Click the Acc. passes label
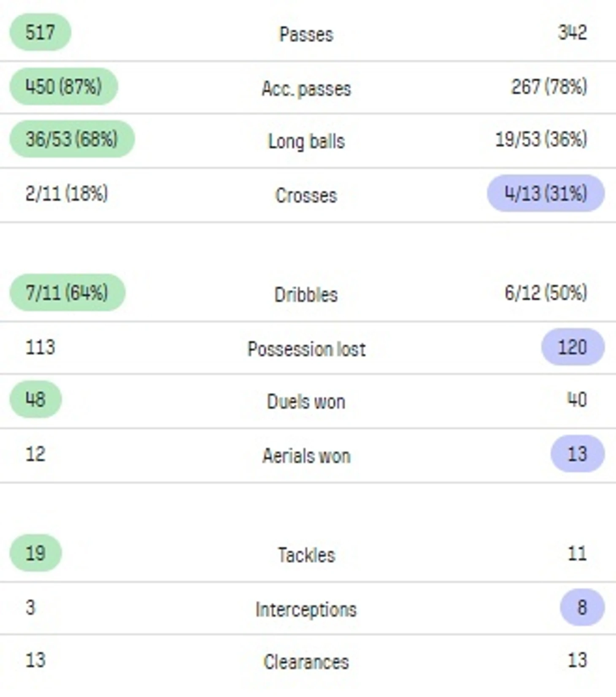Viewport: 616px width, 697px height. (x=306, y=89)
